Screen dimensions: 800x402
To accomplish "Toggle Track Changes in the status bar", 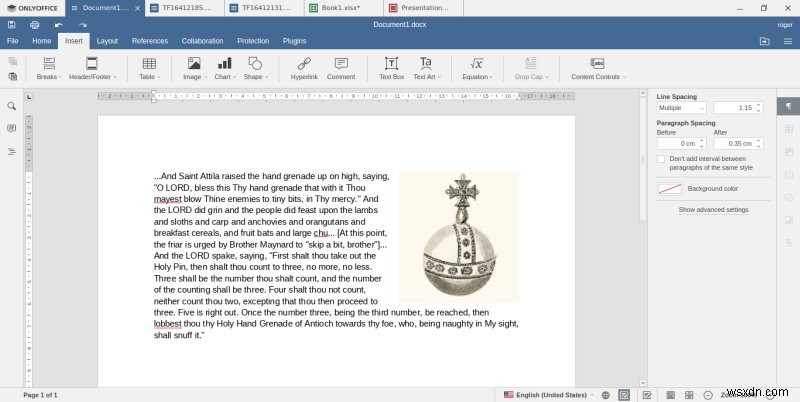I will 647,395.
